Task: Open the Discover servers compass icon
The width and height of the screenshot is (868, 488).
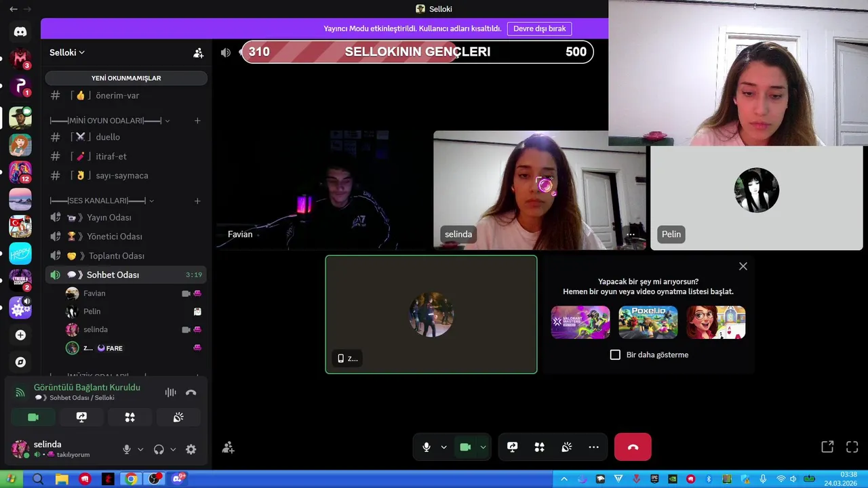Action: pyautogui.click(x=20, y=362)
